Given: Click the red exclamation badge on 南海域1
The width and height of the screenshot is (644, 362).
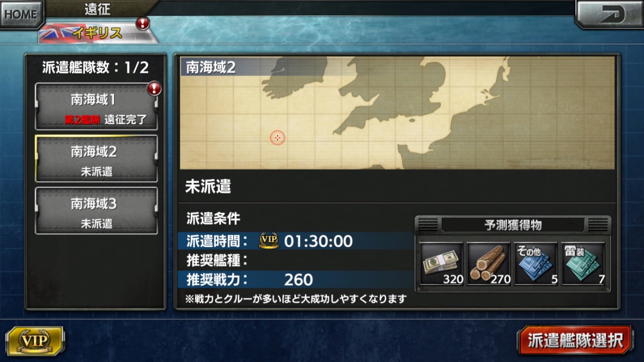Looking at the screenshot, I should tap(154, 88).
